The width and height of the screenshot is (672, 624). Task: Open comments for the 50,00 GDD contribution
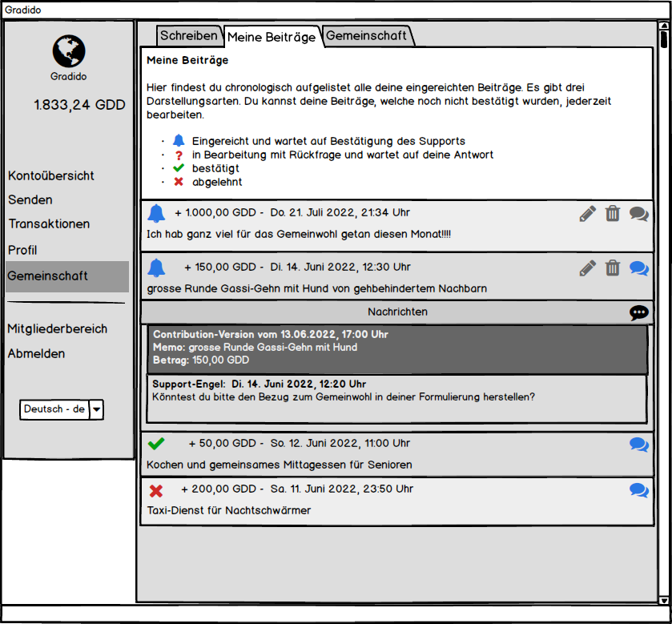(638, 445)
